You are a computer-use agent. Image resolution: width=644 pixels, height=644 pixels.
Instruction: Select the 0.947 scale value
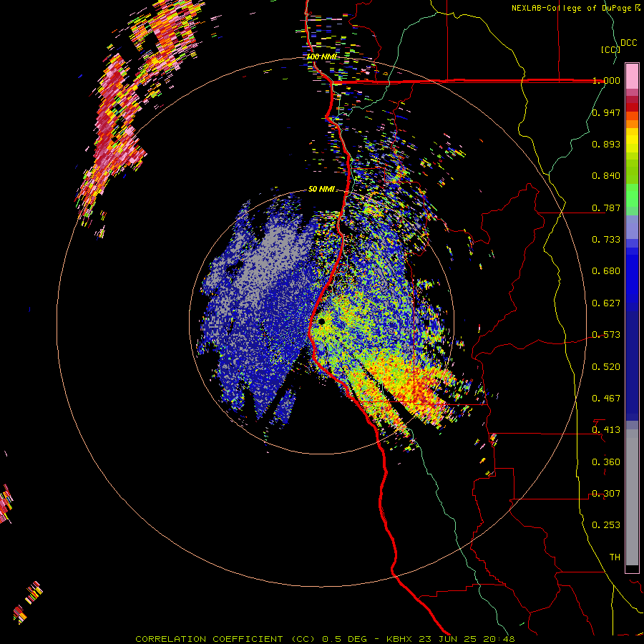pos(606,112)
